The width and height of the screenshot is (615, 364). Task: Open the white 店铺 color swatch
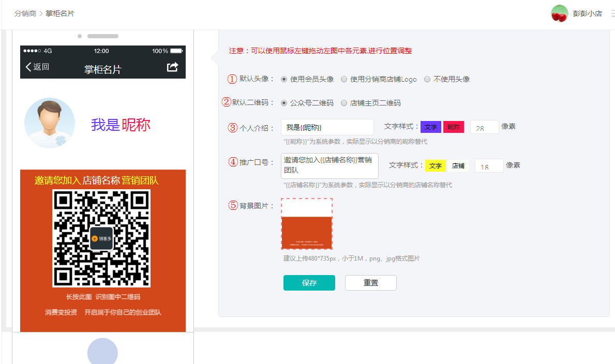pyautogui.click(x=458, y=166)
